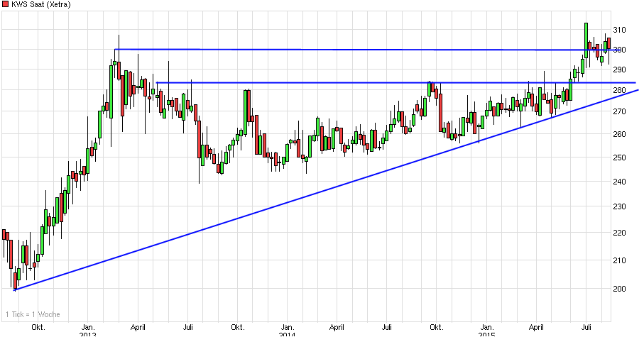
Task: Select the Jan. 2014 date axis label
Action: [x=287, y=330]
